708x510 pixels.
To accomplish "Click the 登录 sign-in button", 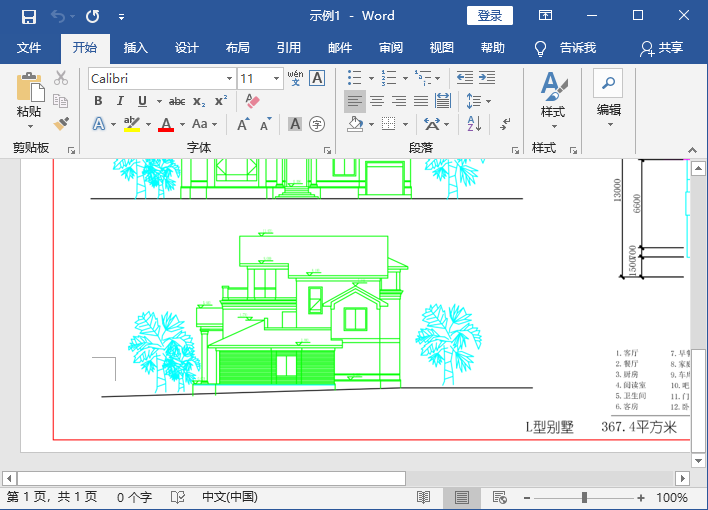I will (489, 16).
